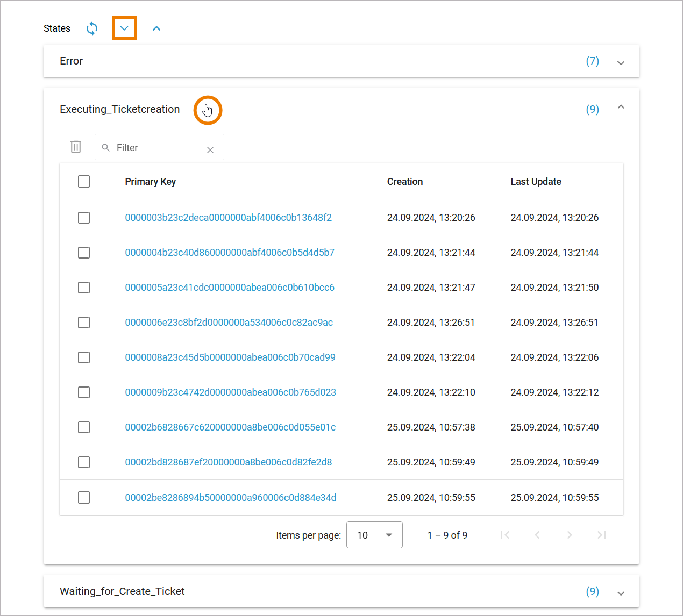Expand the Waiting_for_Create_Ticket panel
The height and width of the screenshot is (616, 683).
[x=621, y=593]
